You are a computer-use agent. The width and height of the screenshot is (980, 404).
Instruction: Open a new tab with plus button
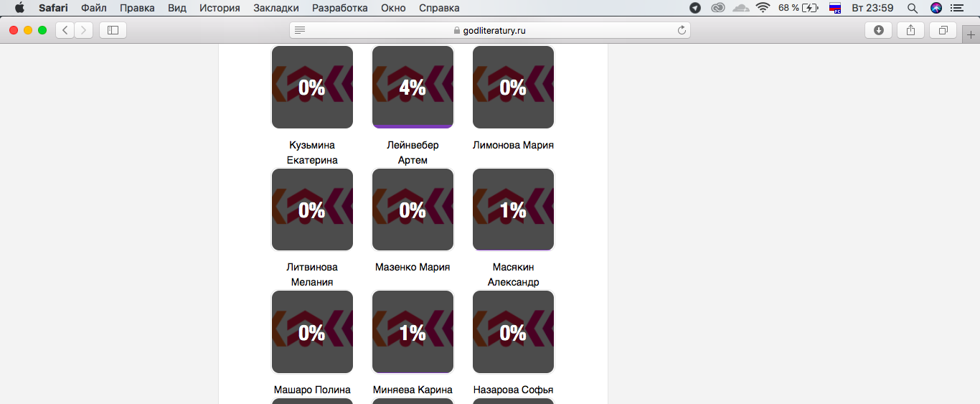971,34
